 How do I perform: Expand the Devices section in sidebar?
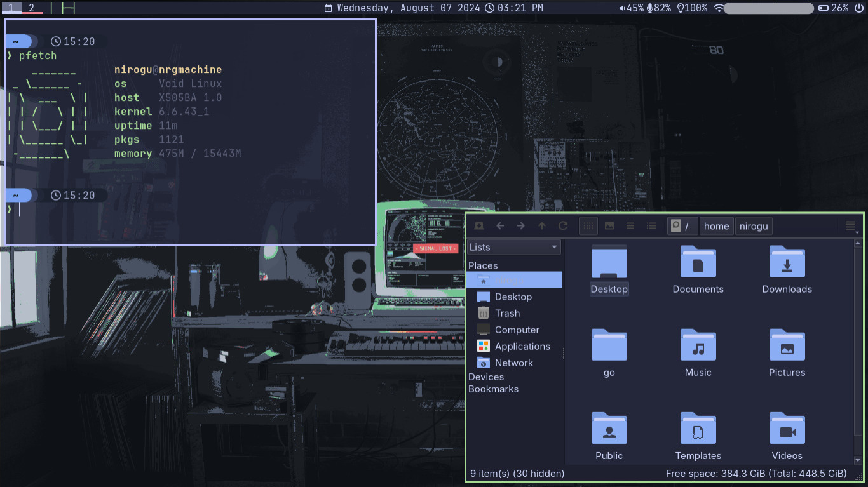coord(486,377)
